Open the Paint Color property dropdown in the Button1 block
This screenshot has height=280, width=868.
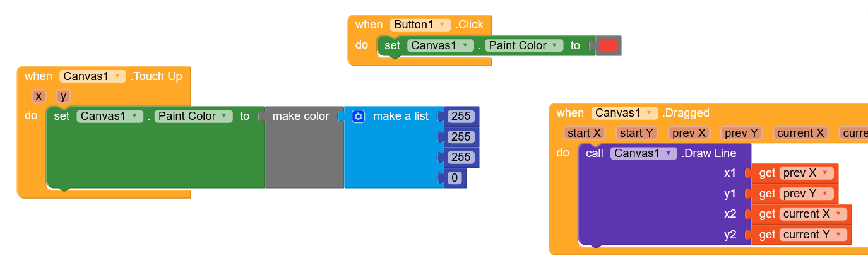[524, 45]
